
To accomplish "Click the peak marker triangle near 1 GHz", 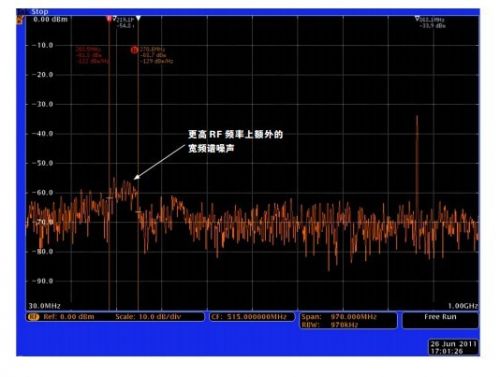I will point(417,18).
